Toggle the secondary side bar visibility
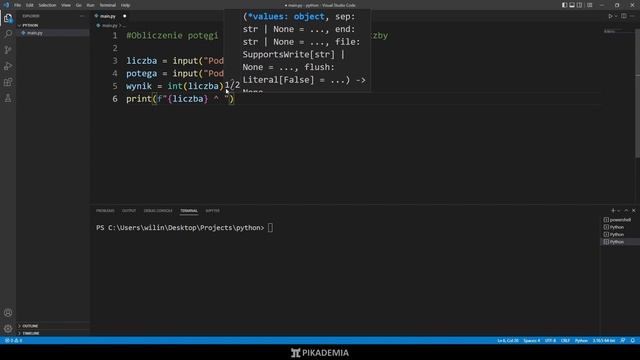 click(579, 5)
